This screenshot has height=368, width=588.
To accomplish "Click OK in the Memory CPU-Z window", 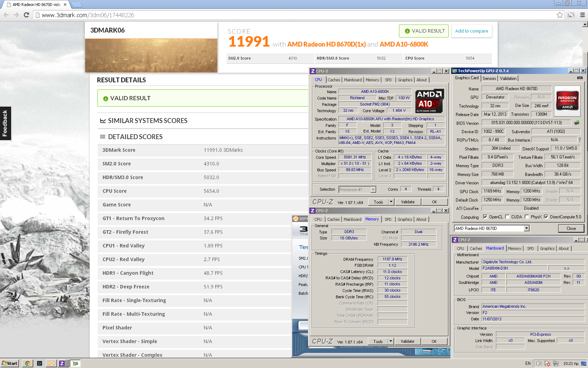I will click(x=434, y=341).
